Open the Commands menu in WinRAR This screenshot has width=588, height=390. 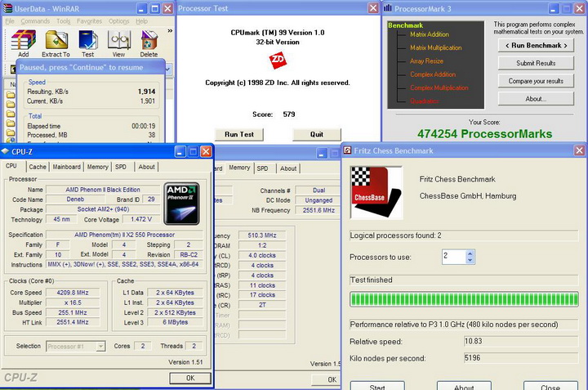coord(35,21)
